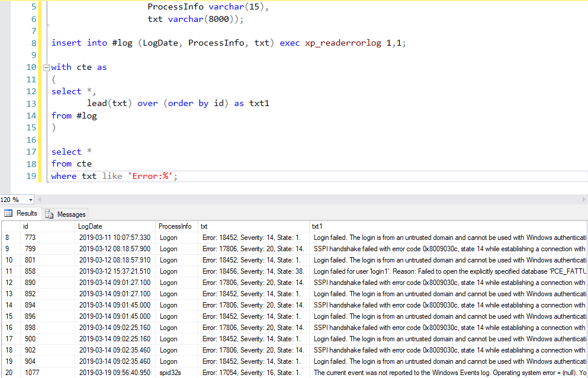Click the cell with id 858
Screen dimensions: 588x378
(x=31, y=271)
